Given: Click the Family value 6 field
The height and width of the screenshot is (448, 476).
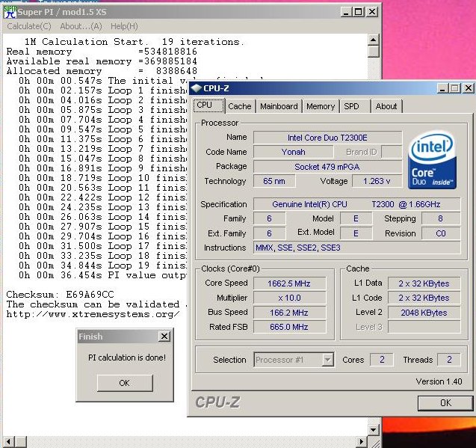Looking at the screenshot, I should point(269,218).
